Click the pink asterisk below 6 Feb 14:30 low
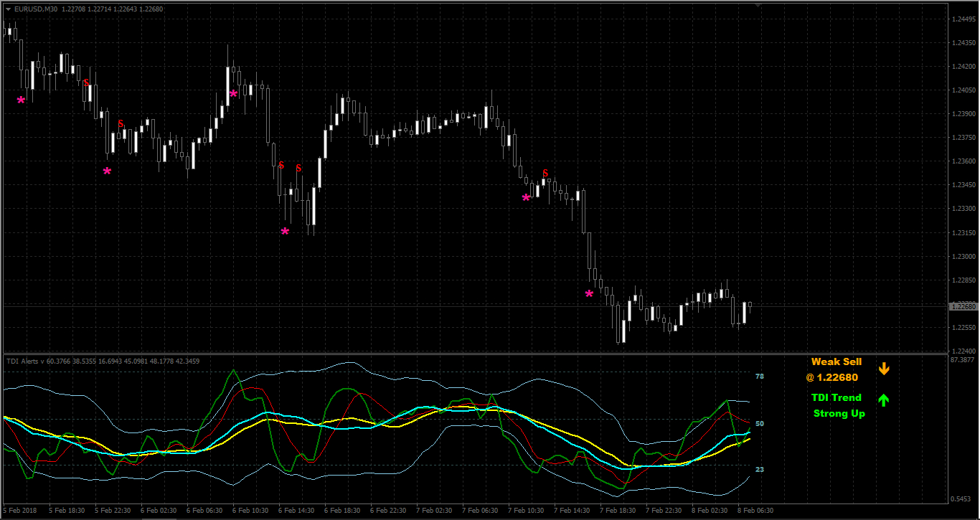 285,232
